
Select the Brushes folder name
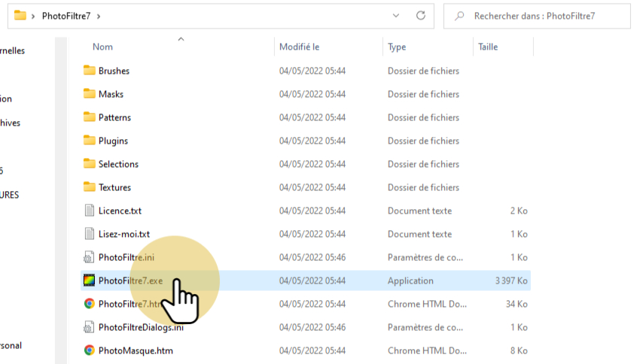pos(114,71)
